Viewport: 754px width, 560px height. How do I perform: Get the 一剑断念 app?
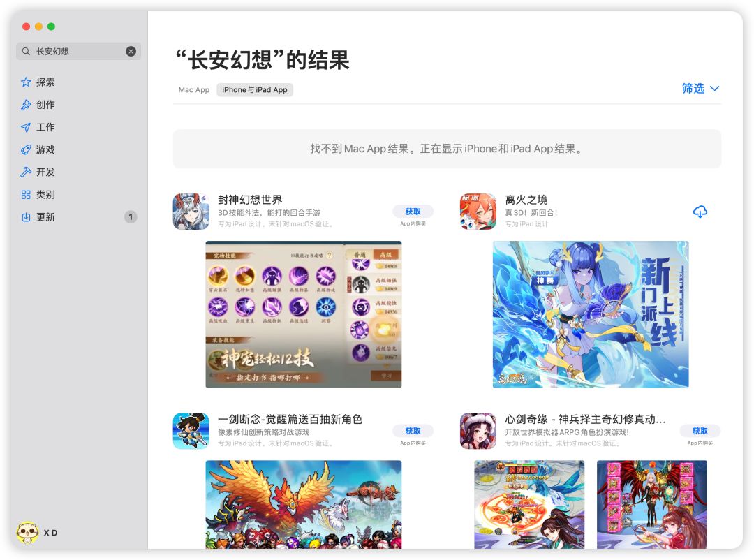coord(413,431)
